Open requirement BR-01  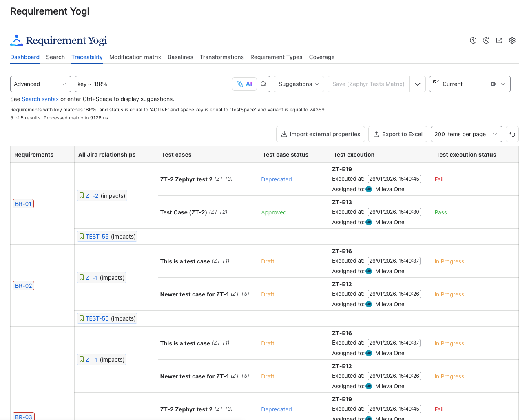coord(23,204)
